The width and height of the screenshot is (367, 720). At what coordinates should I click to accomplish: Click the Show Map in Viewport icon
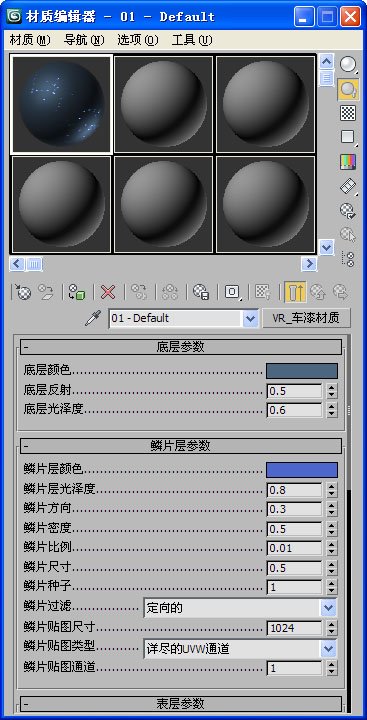point(263,292)
